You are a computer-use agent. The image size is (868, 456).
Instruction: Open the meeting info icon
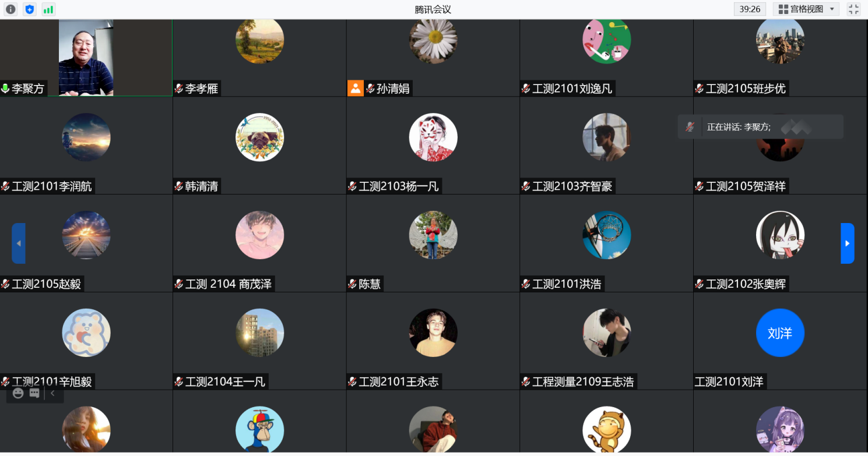coord(11,9)
